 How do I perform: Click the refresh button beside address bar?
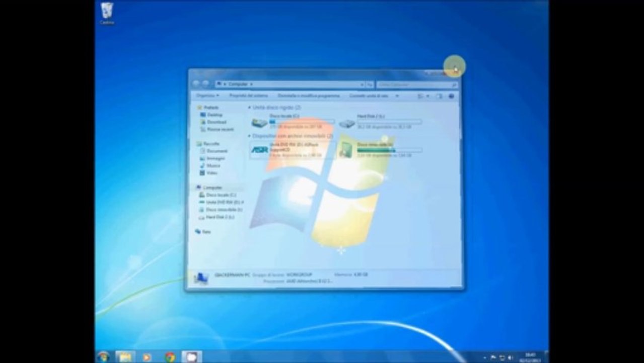369,84
